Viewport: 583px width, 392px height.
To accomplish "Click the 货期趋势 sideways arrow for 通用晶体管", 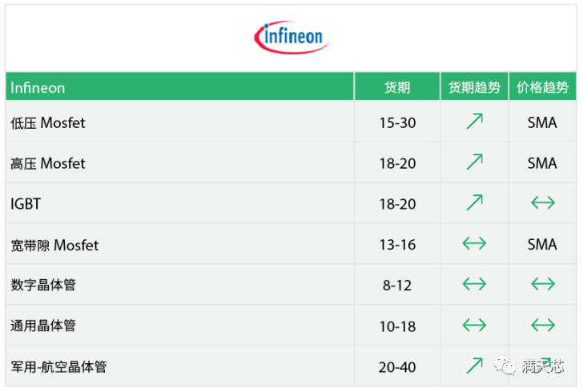I will tap(474, 325).
